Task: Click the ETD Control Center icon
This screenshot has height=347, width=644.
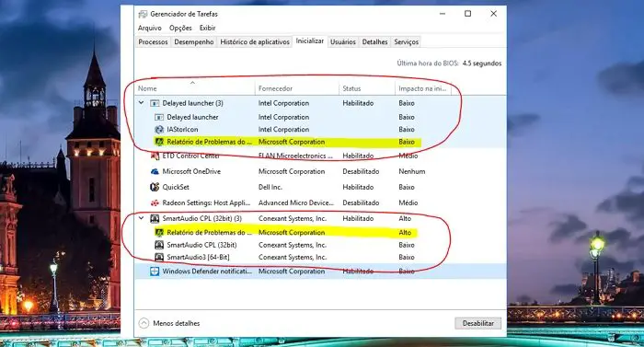Action: point(155,156)
